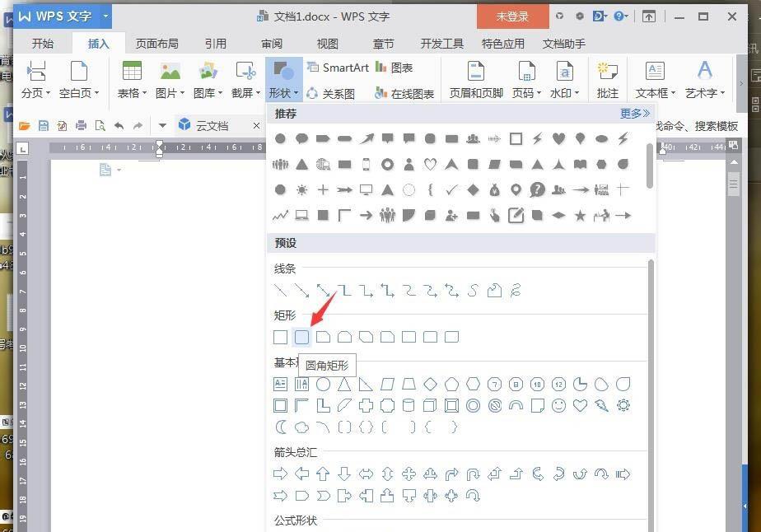This screenshot has height=532, width=761.
Task: Switch to the 开始 ribbon tab
Action: (x=42, y=44)
